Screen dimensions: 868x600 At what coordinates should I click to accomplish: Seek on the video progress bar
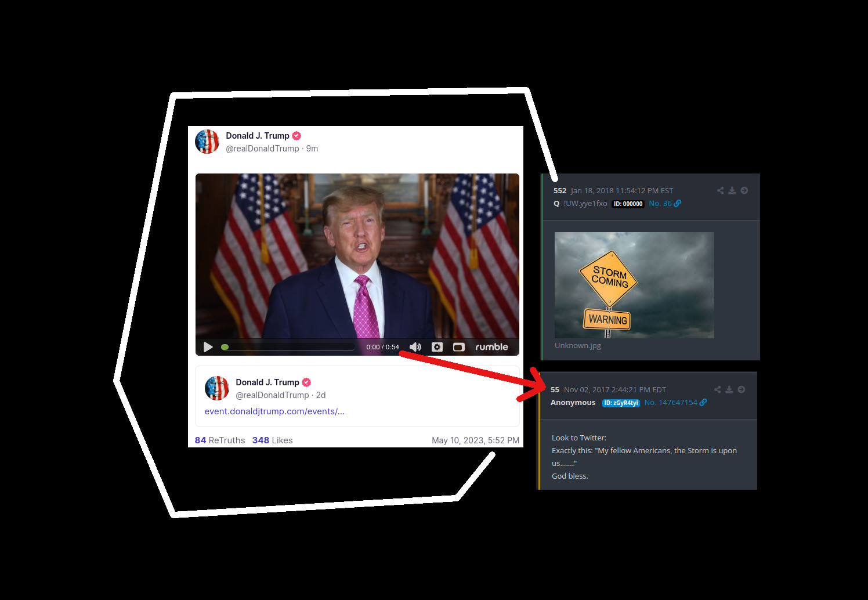[288, 347]
